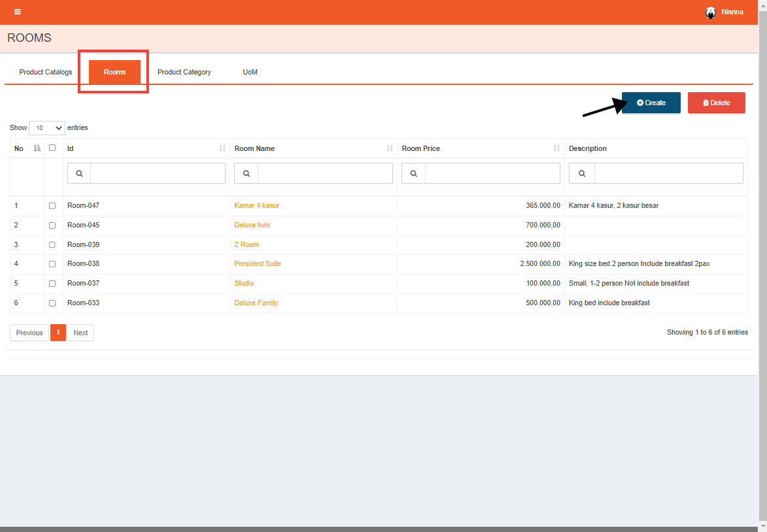Focus the Room Name filter input

pos(325,173)
